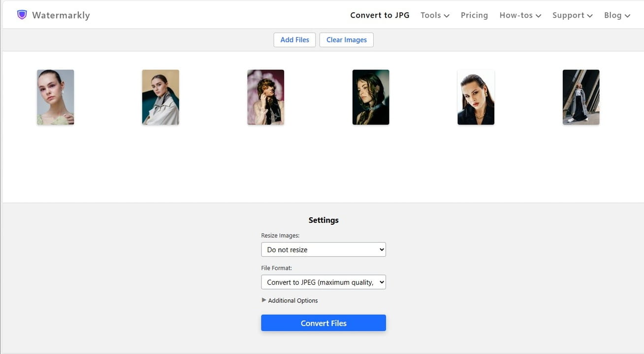
Task: Expand the Blog menu
Action: (x=617, y=15)
